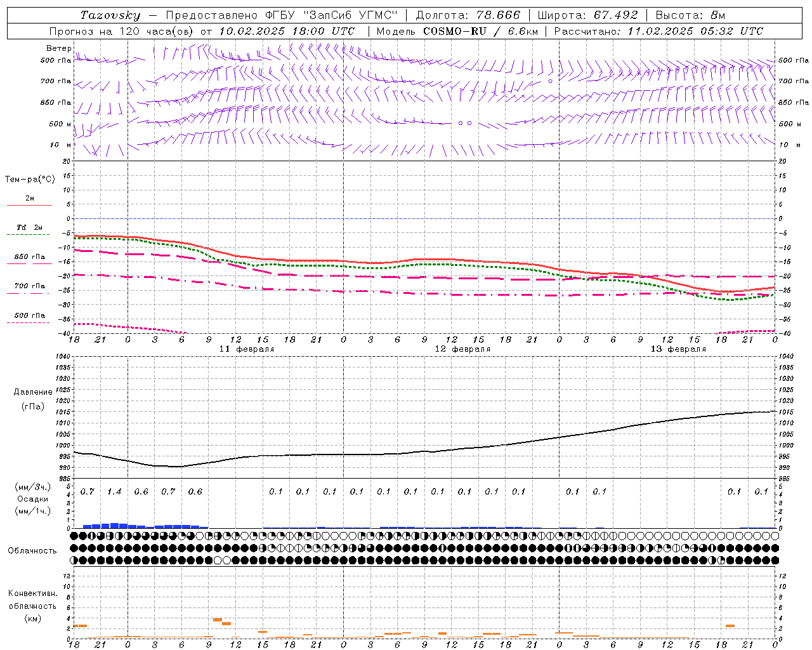Image resolution: width=812 pixels, height=650 pixels.
Task: Click the dashed pink line under legend '500 гПа'
Action: point(29,323)
